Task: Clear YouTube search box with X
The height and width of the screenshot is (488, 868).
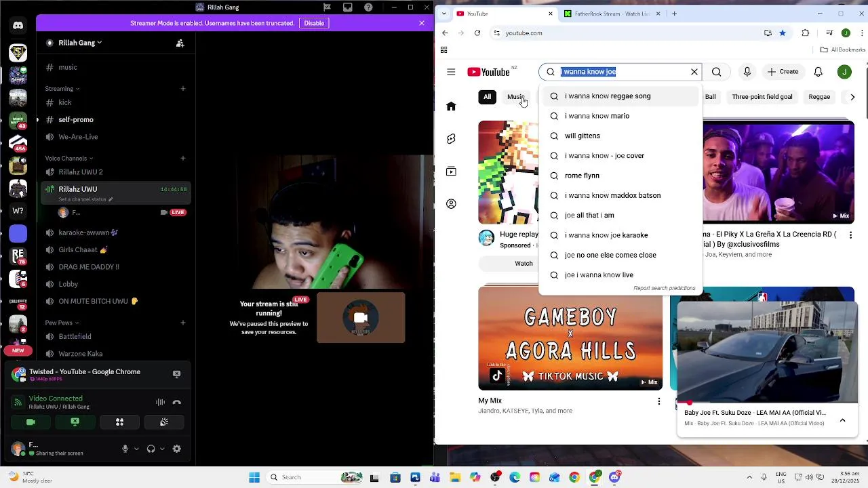Action: click(694, 72)
